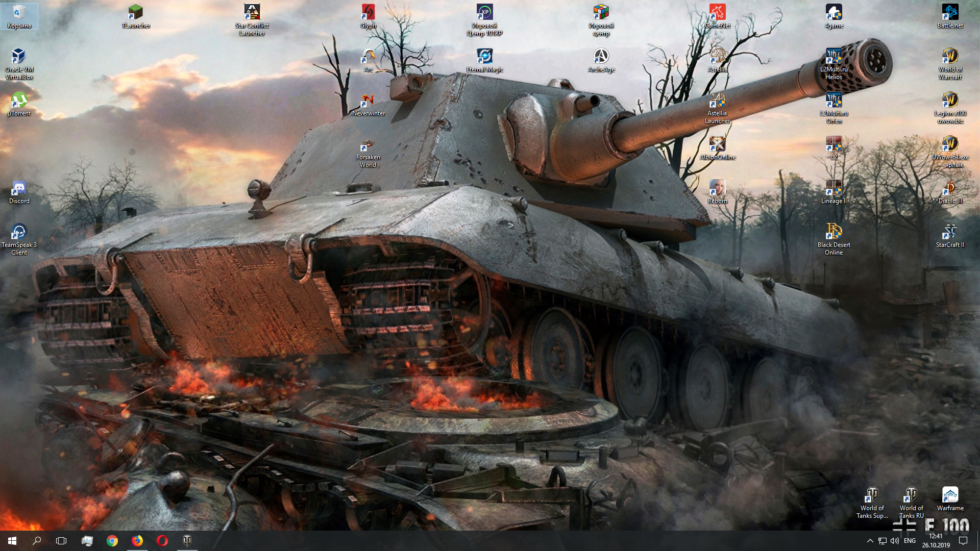This screenshot has width=980, height=551.
Task: Click the Star Conflict Launcher icon
Action: 252,15
